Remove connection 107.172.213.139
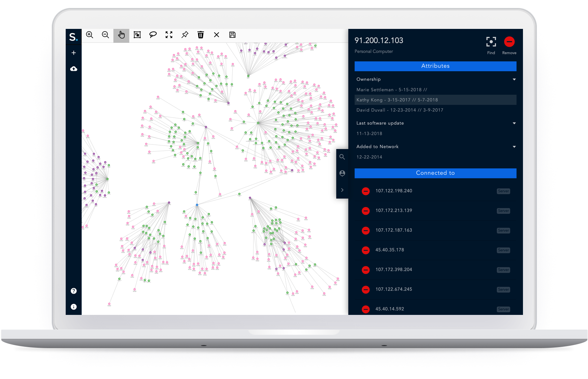The image size is (588, 379). click(366, 211)
